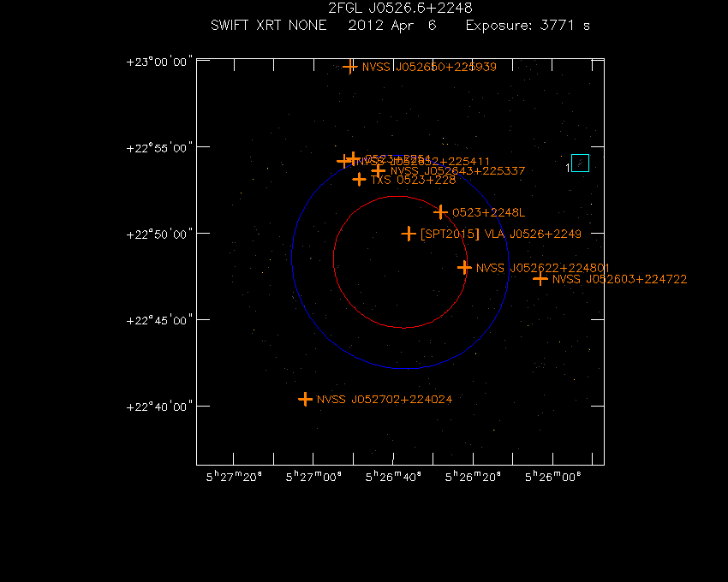Click the cyan source box labeled 1
Image resolution: width=728 pixels, height=582 pixels.
580,163
